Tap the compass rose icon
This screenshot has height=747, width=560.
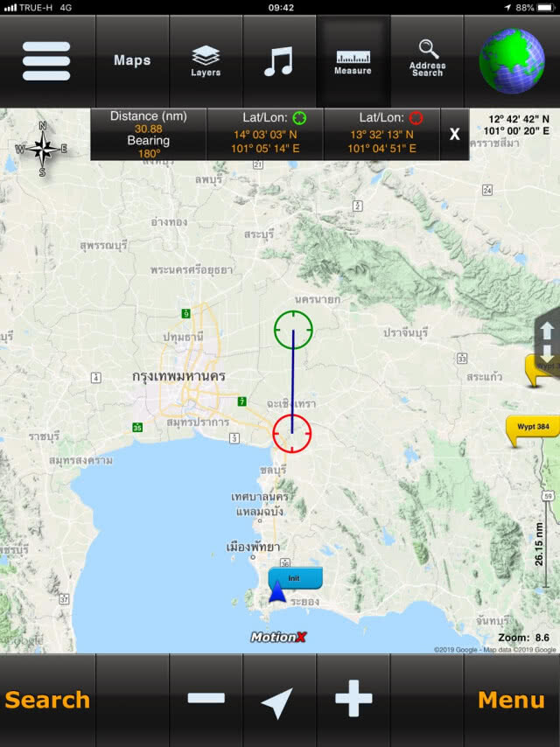pos(42,149)
